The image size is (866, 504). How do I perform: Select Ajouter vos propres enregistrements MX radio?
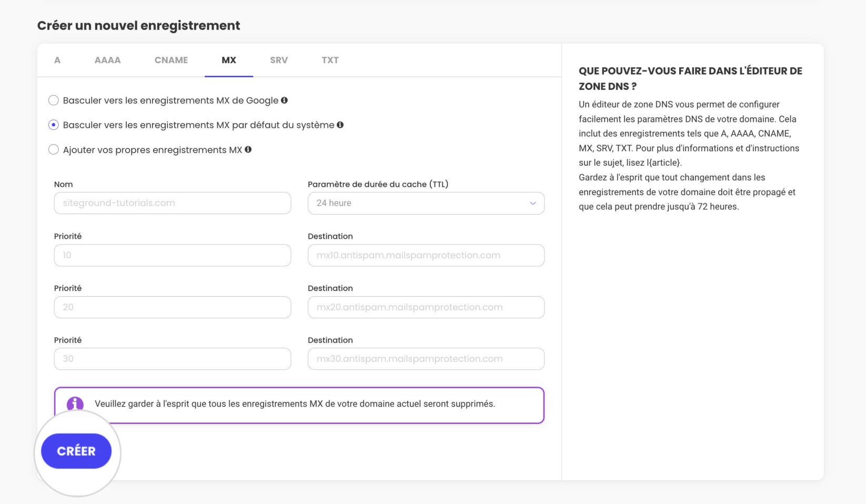point(54,149)
